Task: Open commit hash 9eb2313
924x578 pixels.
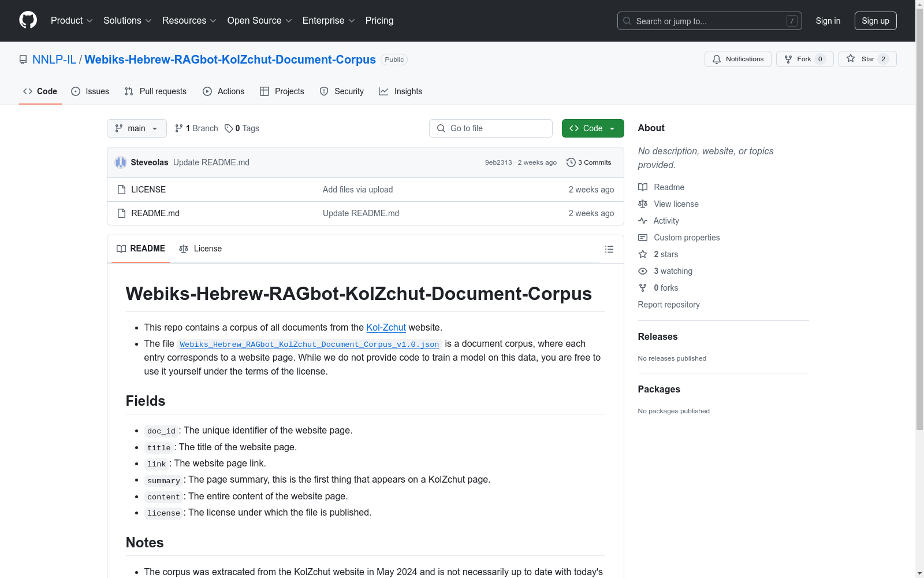Action: coord(498,162)
